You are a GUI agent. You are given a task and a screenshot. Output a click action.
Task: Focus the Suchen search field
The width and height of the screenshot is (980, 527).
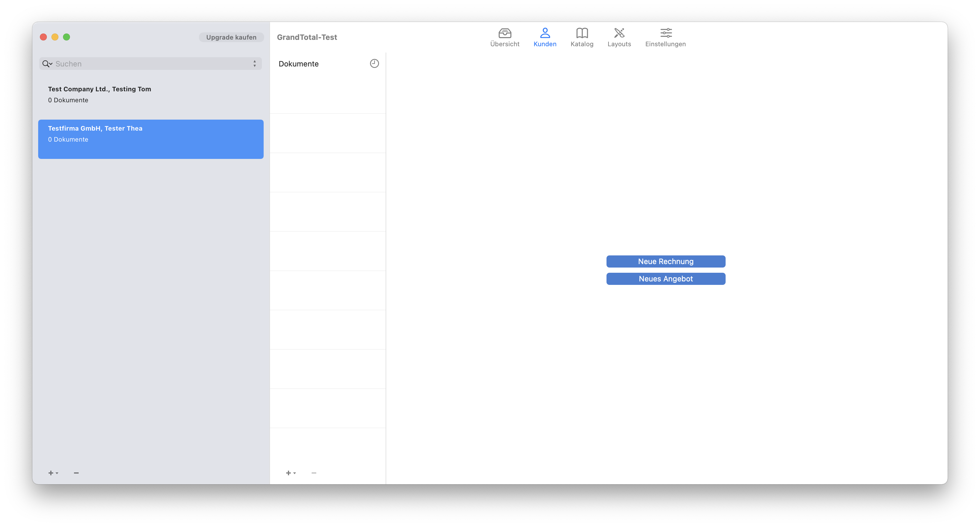pyautogui.click(x=152, y=64)
